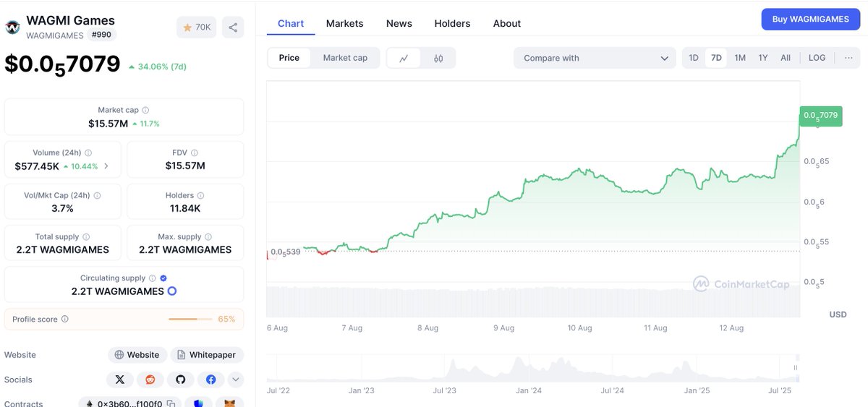The width and height of the screenshot is (868, 407).
Task: Click Buy WAGMIGAMES button
Action: [x=811, y=20]
